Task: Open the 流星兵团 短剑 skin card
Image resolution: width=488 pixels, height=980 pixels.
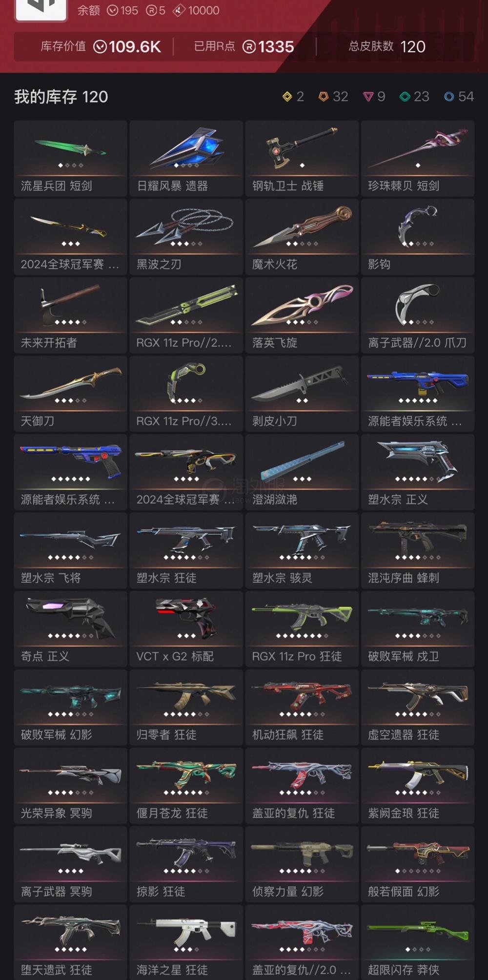Action: 71,159
